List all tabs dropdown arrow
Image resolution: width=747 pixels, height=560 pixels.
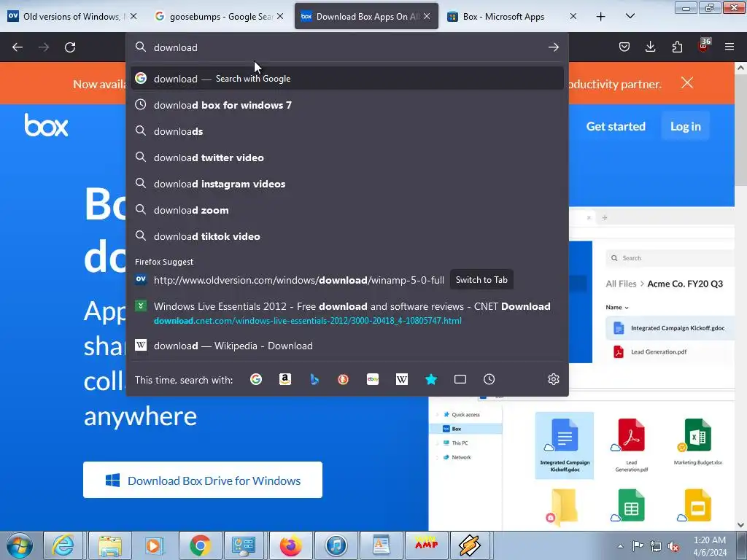tap(630, 17)
